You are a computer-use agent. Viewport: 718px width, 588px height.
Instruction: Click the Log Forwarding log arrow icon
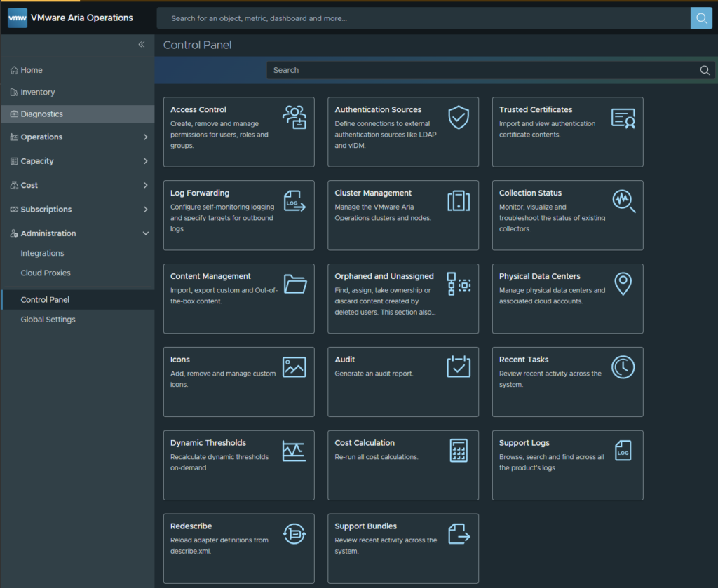(x=294, y=201)
